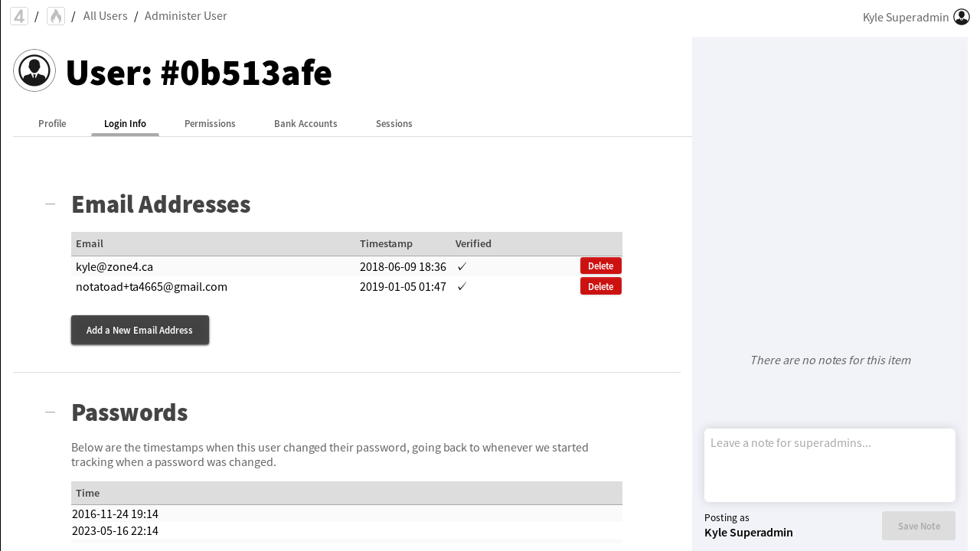
Task: Collapse the Email Addresses section
Action: coord(51,204)
